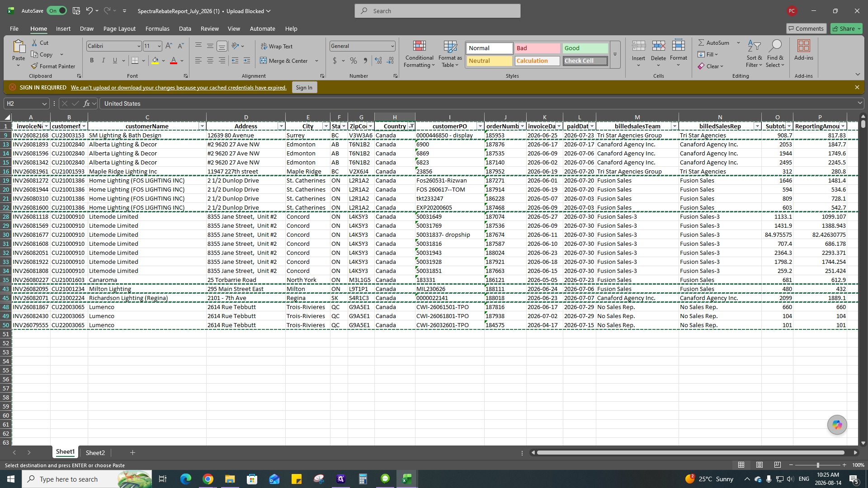Screen dimensions: 868x488
Task: Align text to the right
Action: tap(222, 61)
